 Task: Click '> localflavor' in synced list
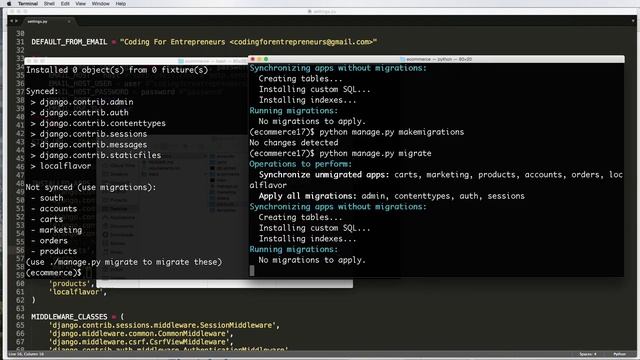click(61, 166)
